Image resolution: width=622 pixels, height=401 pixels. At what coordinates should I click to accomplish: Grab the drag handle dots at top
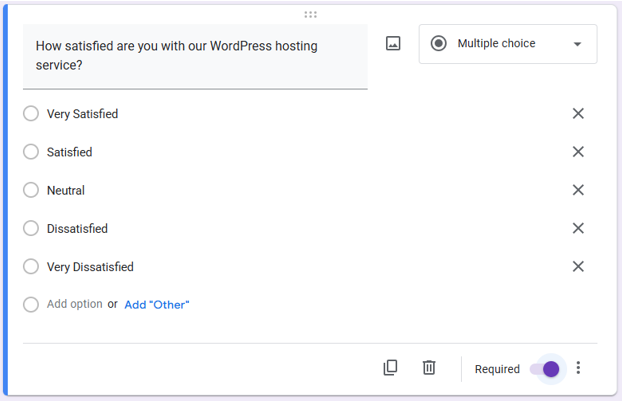pyautogui.click(x=311, y=15)
